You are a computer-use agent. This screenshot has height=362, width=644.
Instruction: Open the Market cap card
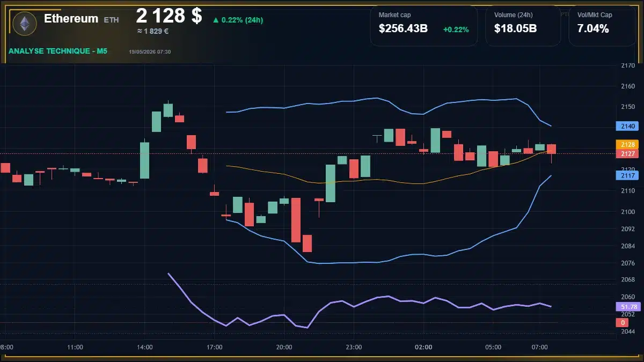(424, 26)
